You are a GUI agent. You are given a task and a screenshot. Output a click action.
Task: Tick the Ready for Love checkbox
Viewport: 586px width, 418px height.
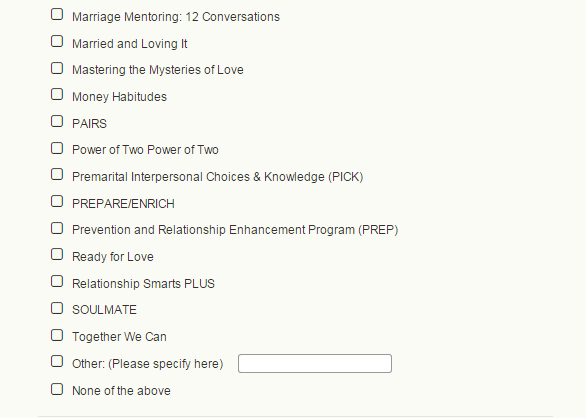click(57, 255)
